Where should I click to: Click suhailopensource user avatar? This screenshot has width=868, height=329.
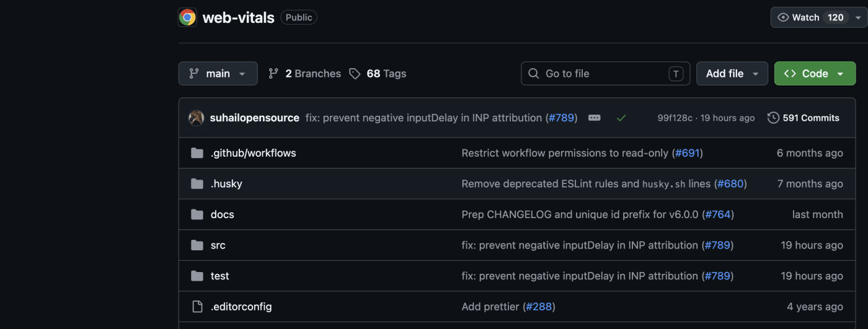pyautogui.click(x=197, y=118)
